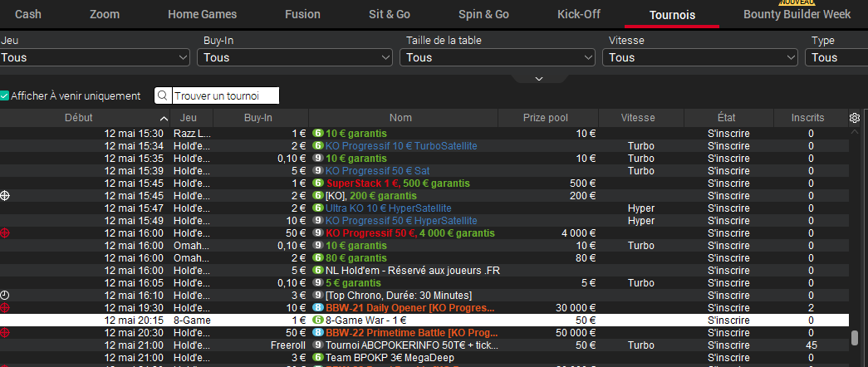Sort by the Vitesse column header
The width and height of the screenshot is (868, 367).
pyautogui.click(x=641, y=118)
